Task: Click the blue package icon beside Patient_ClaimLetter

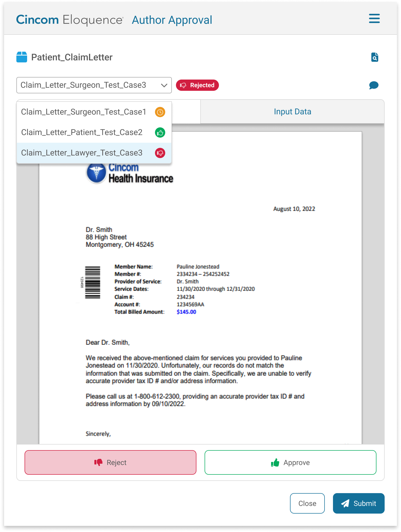Action: (x=22, y=57)
